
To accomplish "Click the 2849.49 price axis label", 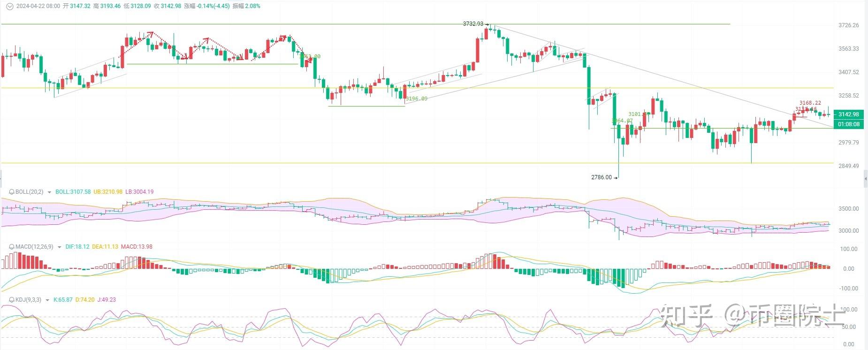I will (848, 166).
